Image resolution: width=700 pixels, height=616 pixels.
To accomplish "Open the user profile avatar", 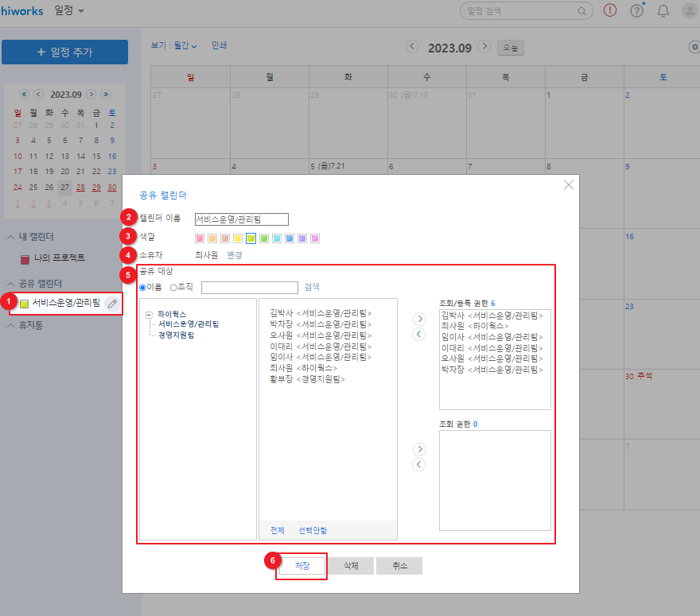I will coord(690,10).
